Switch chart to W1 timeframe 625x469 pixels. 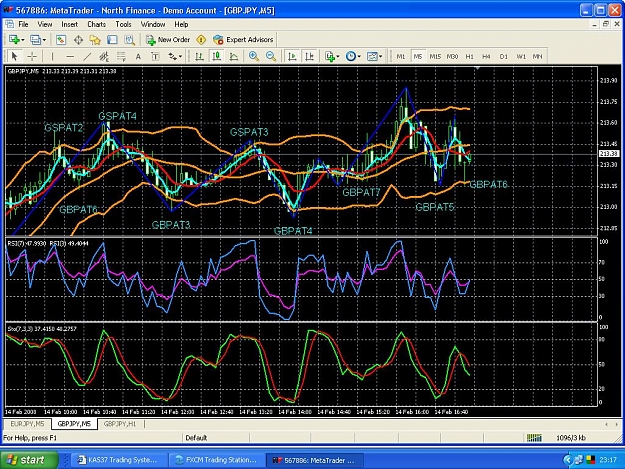[521, 57]
